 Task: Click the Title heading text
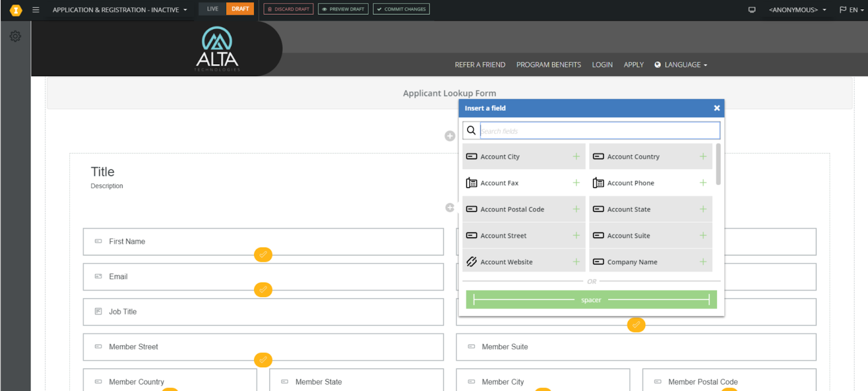click(103, 172)
